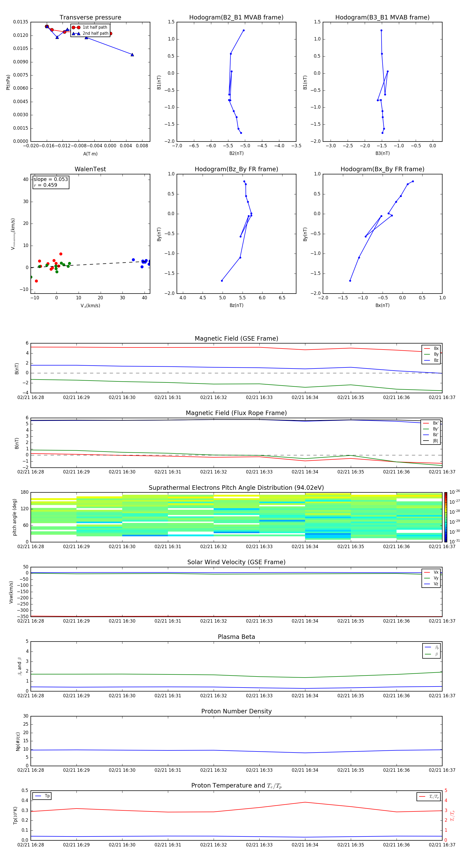Click the last blue triangle in Transverse pressure
This screenshot has height=868, width=473.
132,55
